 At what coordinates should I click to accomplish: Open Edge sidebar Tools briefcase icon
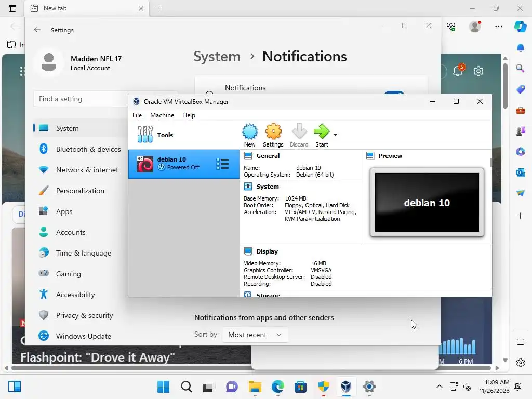click(x=521, y=110)
